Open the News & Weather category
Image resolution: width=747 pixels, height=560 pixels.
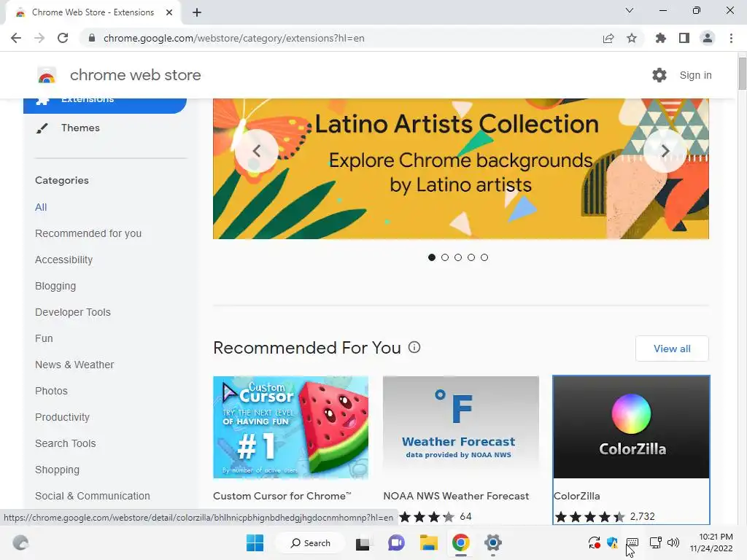(x=74, y=365)
